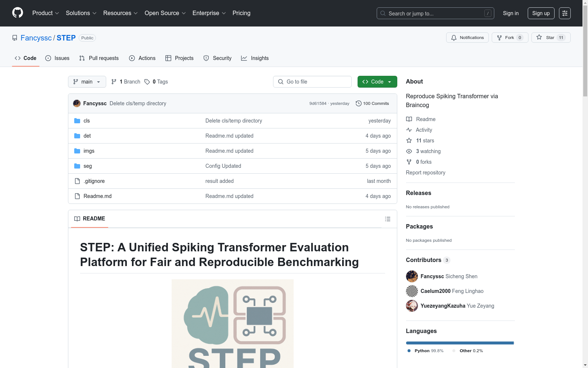This screenshot has height=368, width=588.
Task: Click the branch icon beside 1 Branch
Action: point(114,82)
